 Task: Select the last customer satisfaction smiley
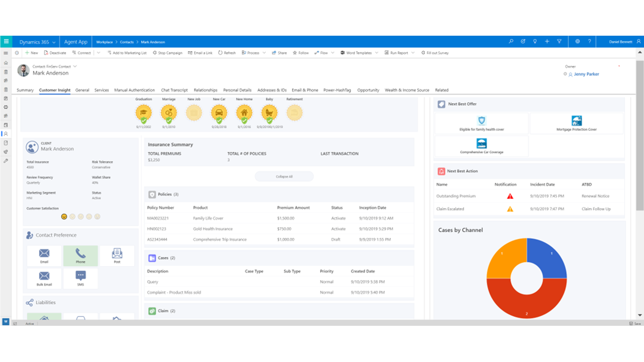97,217
